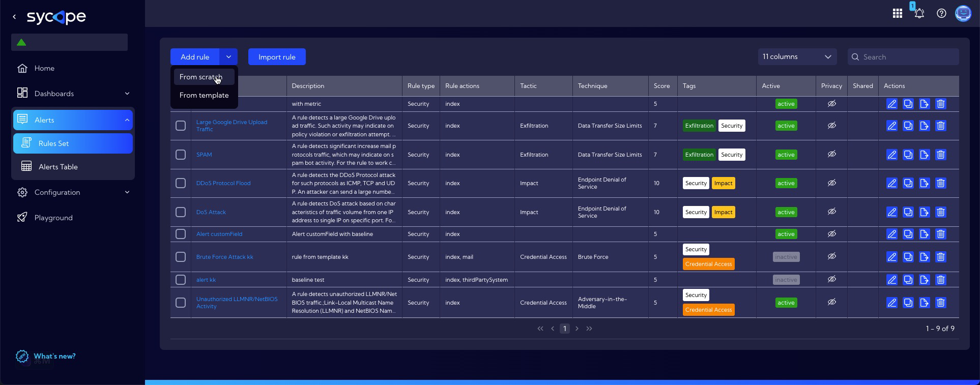The width and height of the screenshot is (980, 385).
Task: Edit the DDoS Protocol Flood rule
Action: [892, 183]
